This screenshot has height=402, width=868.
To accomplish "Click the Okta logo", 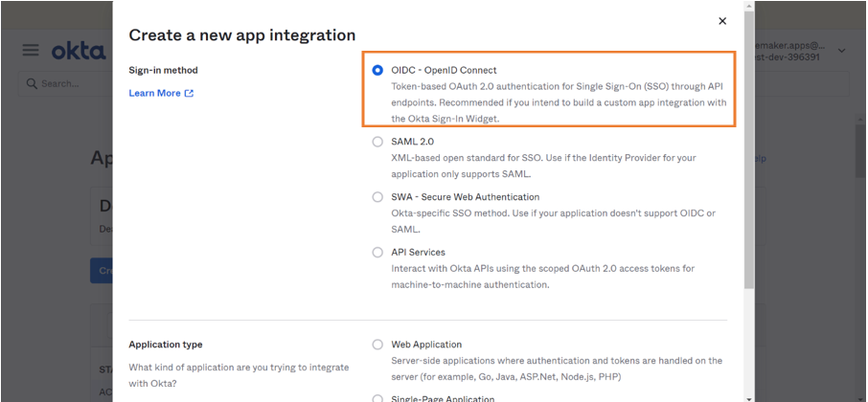I will tap(78, 51).
